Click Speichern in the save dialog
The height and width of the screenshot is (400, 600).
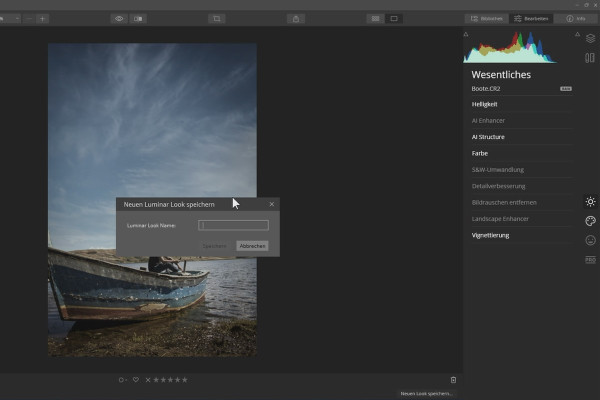coord(214,246)
